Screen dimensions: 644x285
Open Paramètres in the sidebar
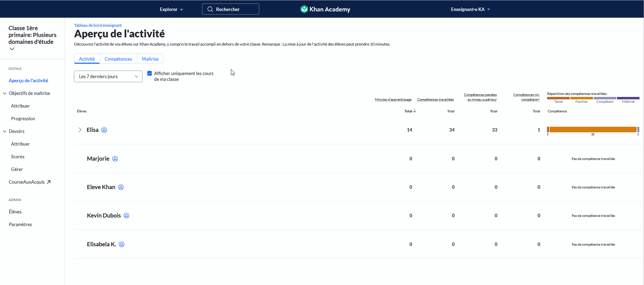(21, 224)
